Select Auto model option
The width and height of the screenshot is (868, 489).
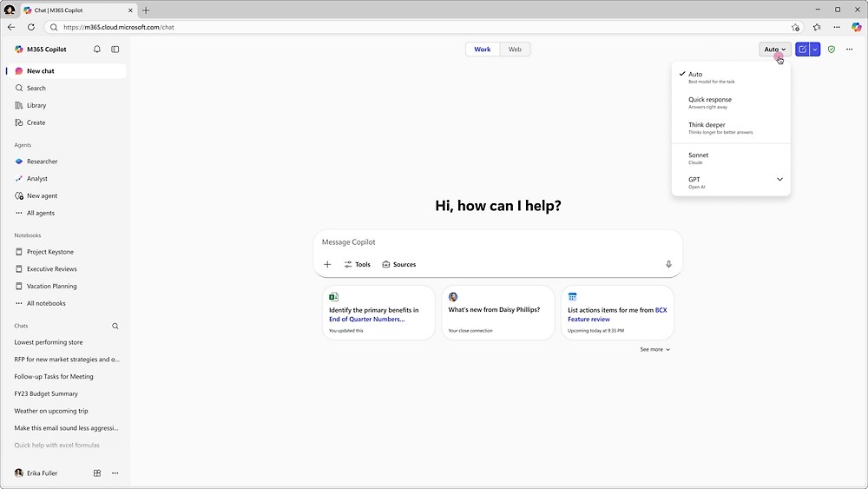(731, 77)
